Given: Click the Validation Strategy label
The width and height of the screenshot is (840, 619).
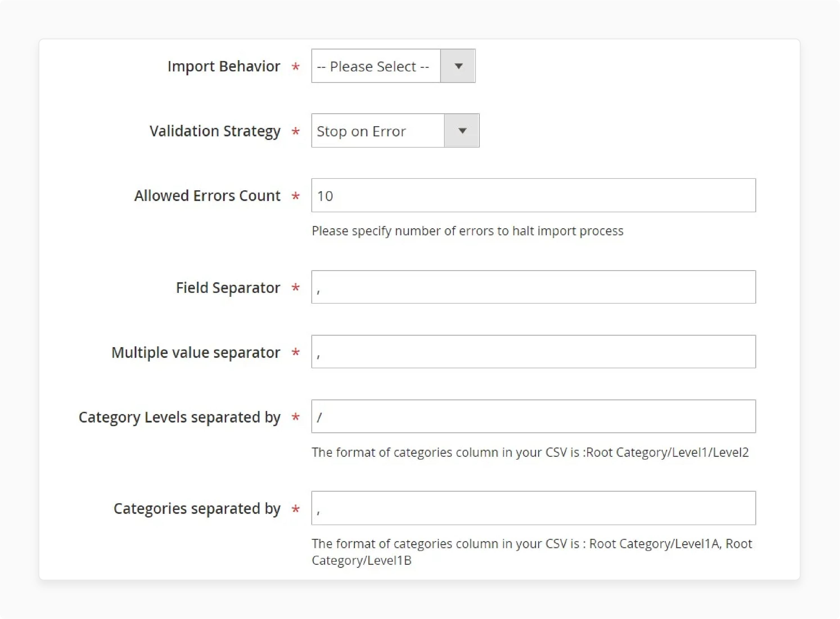Looking at the screenshot, I should [215, 132].
